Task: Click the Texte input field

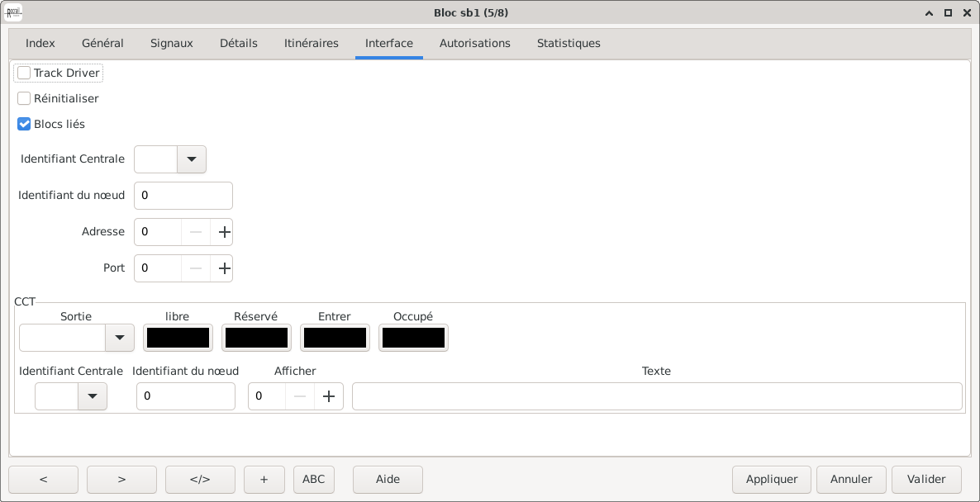Action: click(x=657, y=396)
